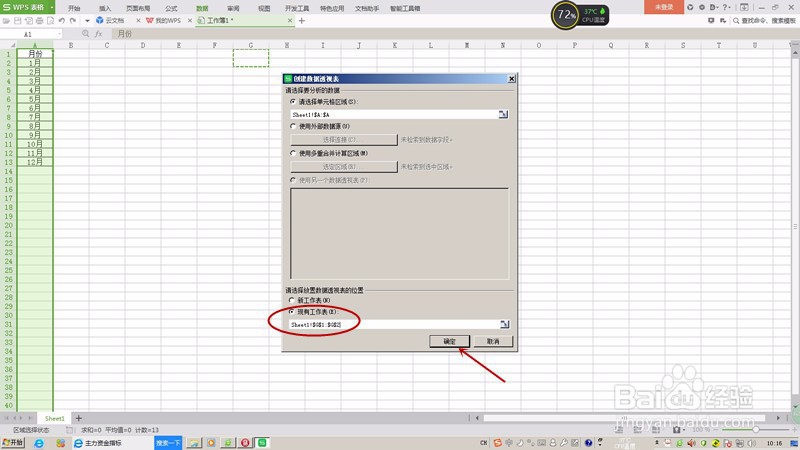Select the Sheet1 sheet tab
Image resolution: width=800 pixels, height=450 pixels.
55,418
